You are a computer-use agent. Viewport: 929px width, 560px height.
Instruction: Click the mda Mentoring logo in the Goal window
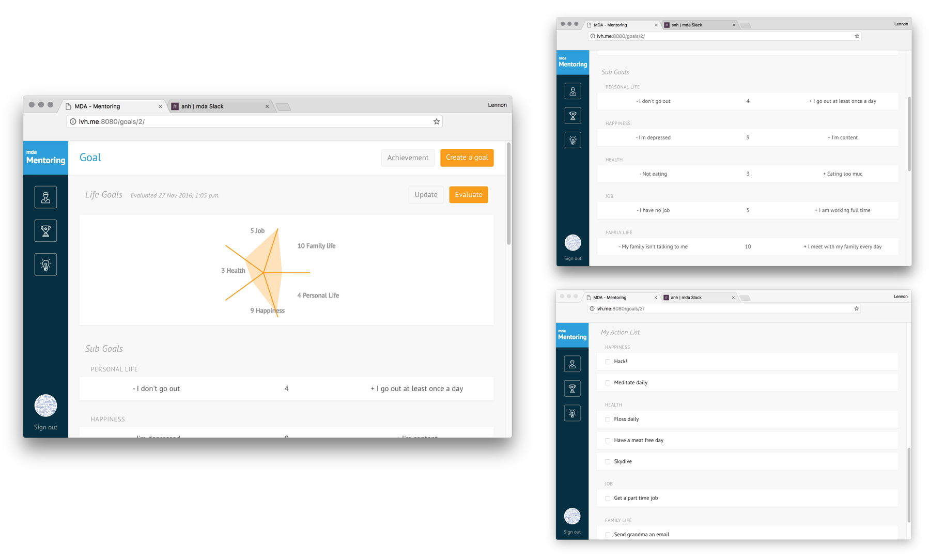[x=45, y=158]
